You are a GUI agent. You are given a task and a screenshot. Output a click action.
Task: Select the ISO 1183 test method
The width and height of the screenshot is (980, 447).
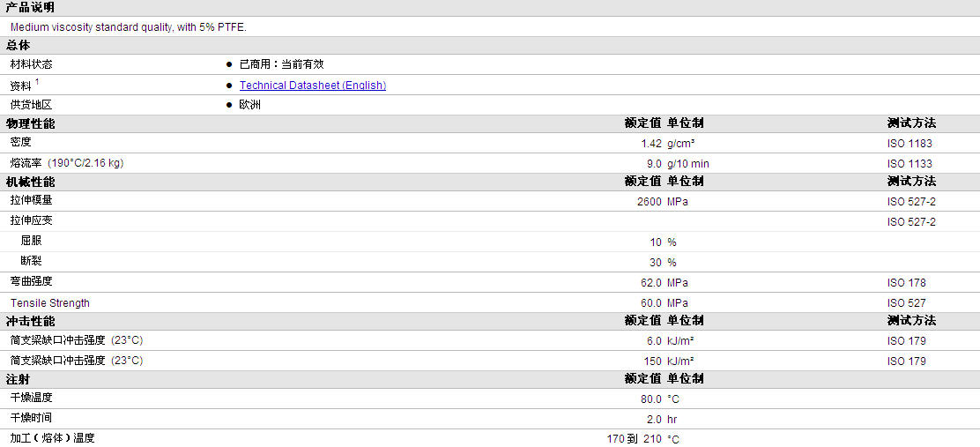pyautogui.click(x=909, y=143)
